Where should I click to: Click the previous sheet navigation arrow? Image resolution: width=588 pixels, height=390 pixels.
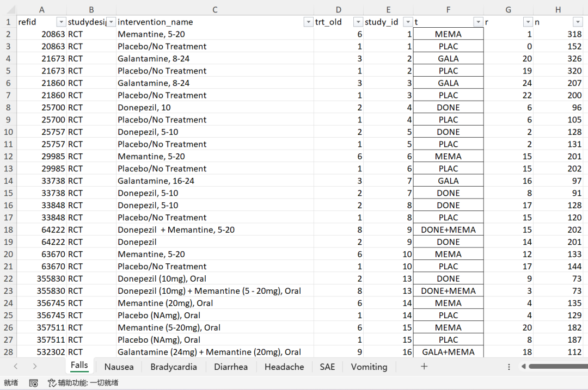(15, 367)
